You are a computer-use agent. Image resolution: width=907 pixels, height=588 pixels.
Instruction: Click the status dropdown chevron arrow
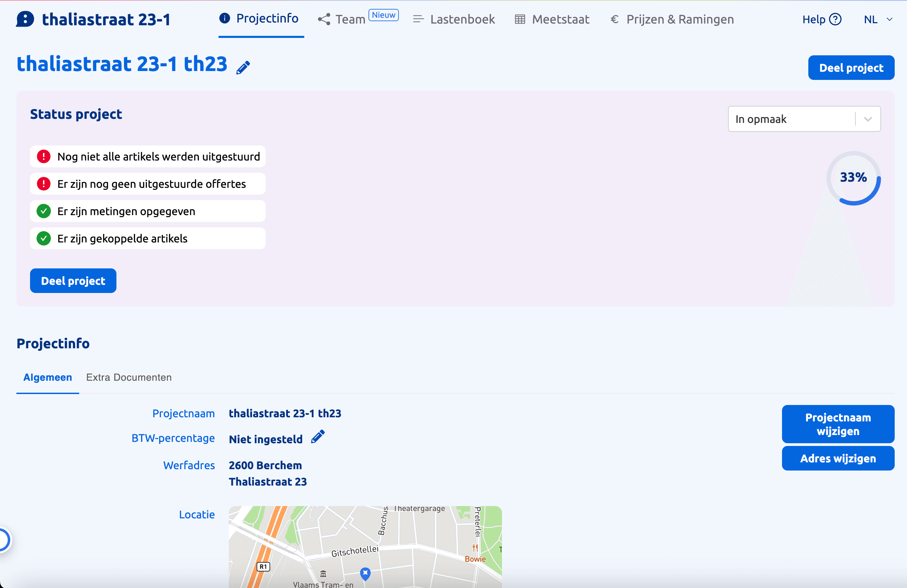(x=868, y=119)
